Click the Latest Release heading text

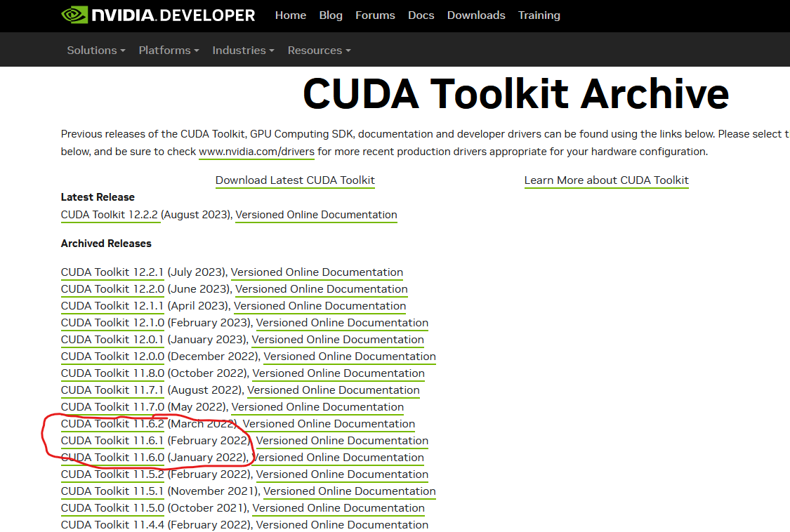click(98, 197)
